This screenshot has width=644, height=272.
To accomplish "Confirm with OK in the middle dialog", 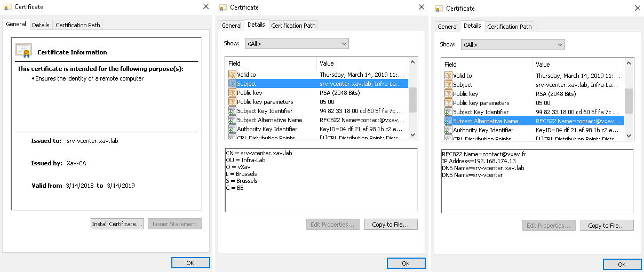I will (406, 263).
